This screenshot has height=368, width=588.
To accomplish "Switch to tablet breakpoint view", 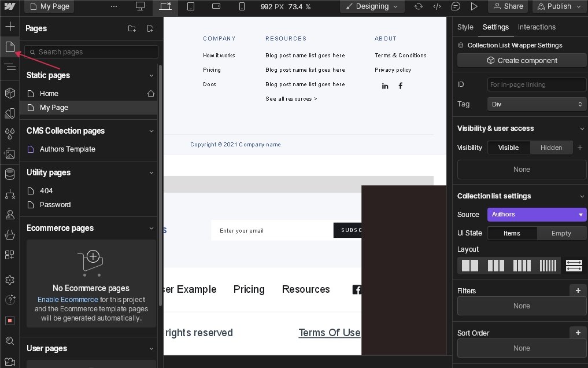I will click(x=190, y=6).
